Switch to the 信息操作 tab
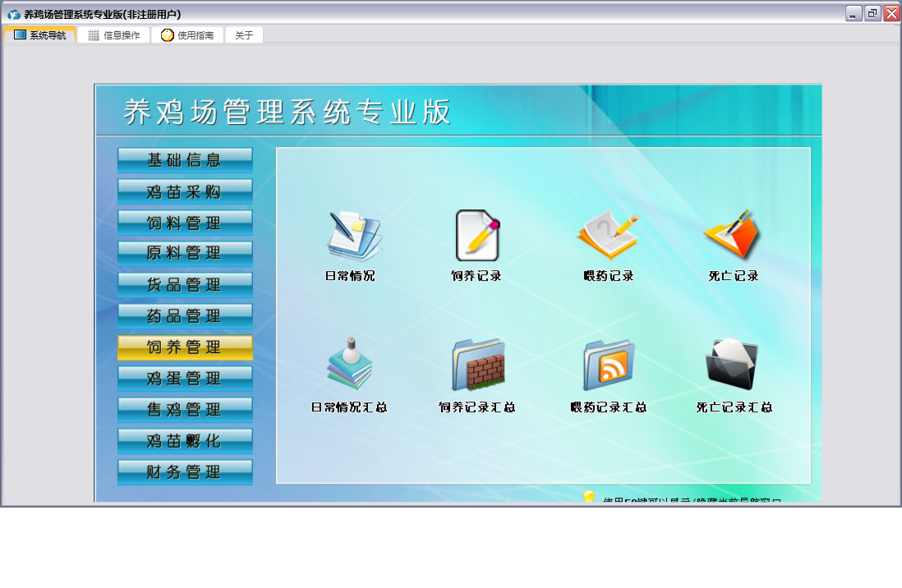The image size is (902, 588). point(113,35)
